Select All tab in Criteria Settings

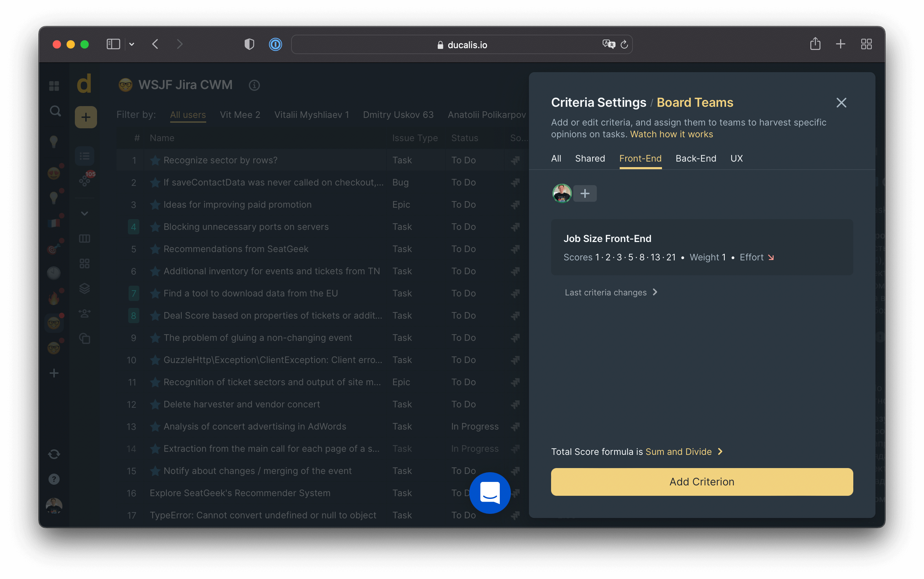tap(557, 158)
